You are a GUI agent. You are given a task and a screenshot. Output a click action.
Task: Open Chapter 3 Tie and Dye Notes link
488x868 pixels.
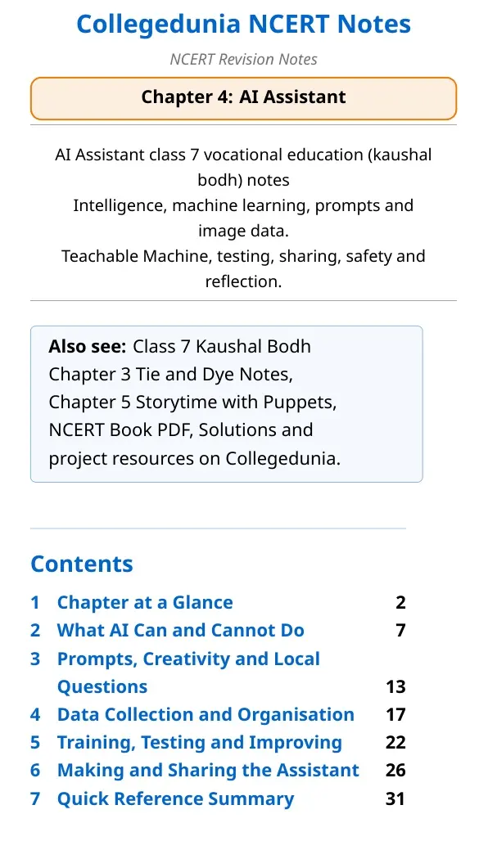point(169,374)
